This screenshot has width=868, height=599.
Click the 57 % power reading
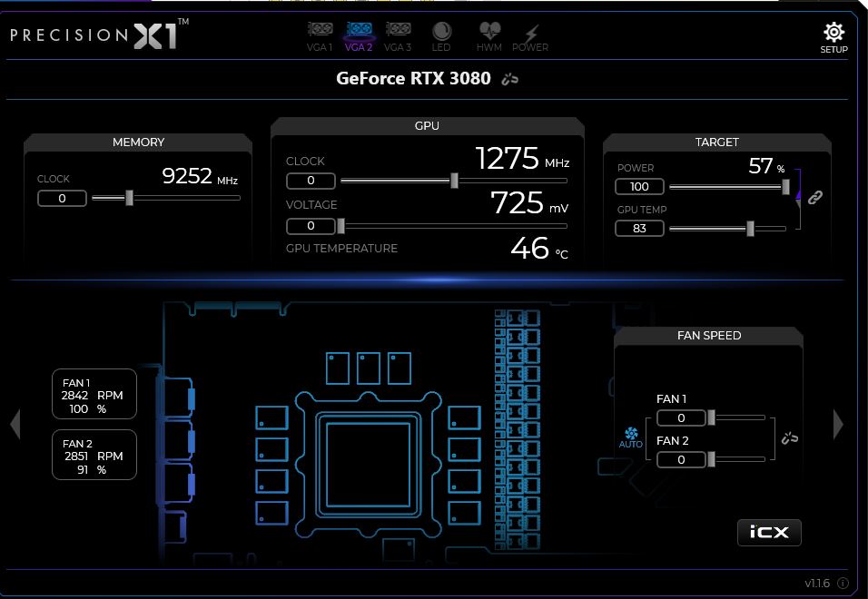pos(766,166)
